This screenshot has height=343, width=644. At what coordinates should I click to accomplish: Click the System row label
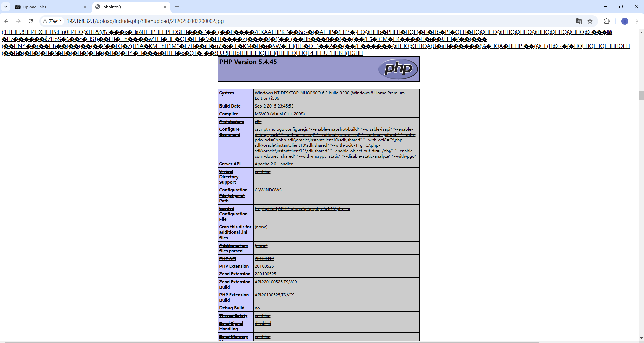227,93
